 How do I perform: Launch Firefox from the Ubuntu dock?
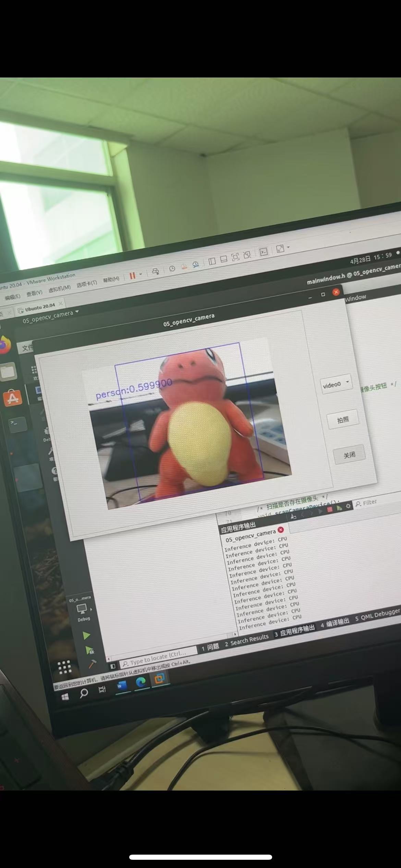point(5,345)
